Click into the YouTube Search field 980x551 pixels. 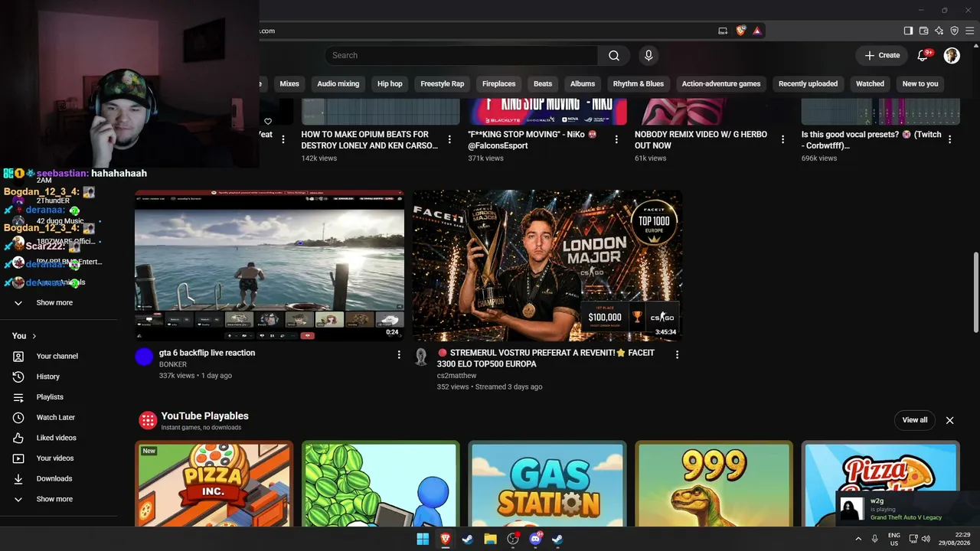coord(462,55)
